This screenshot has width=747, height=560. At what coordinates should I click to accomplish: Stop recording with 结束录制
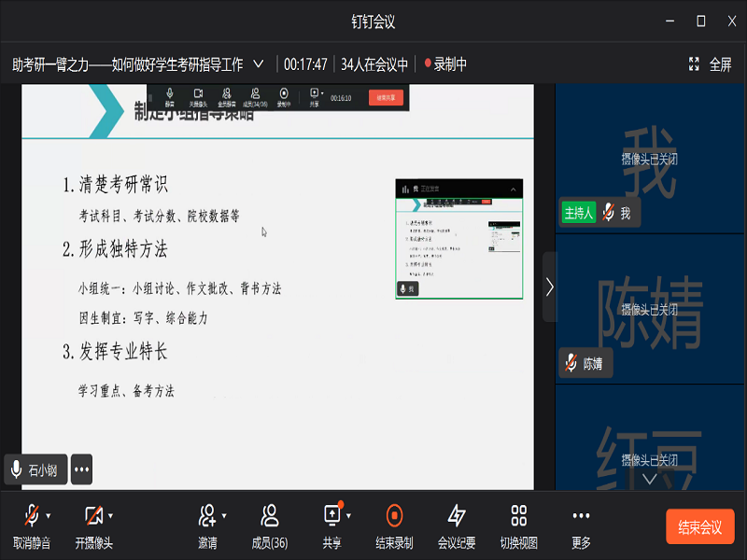pyautogui.click(x=394, y=516)
